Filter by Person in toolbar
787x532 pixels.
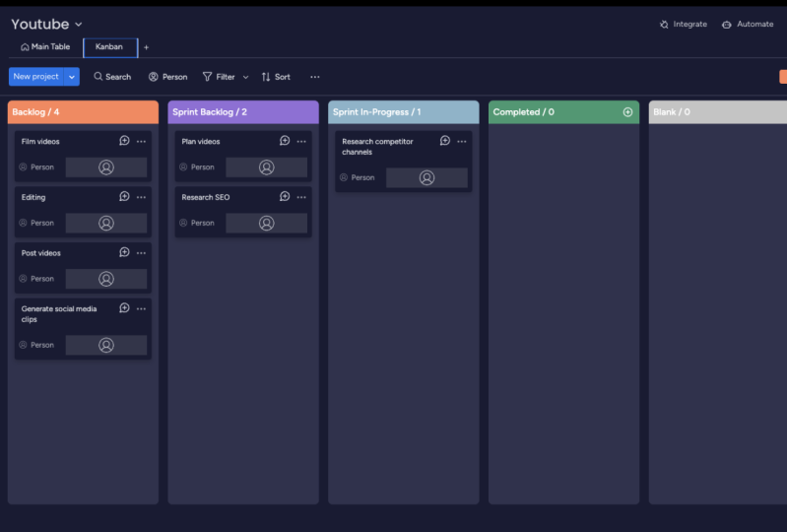[x=167, y=77]
